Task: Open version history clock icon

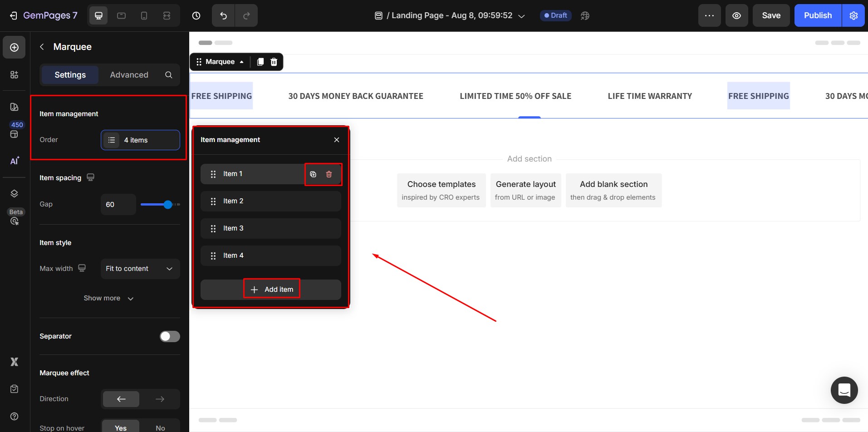Action: [196, 16]
